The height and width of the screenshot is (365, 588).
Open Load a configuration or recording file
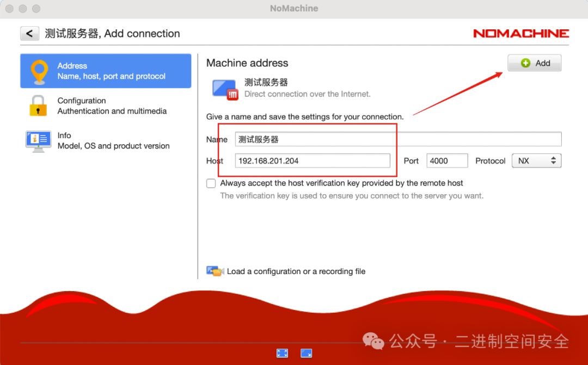tap(296, 271)
